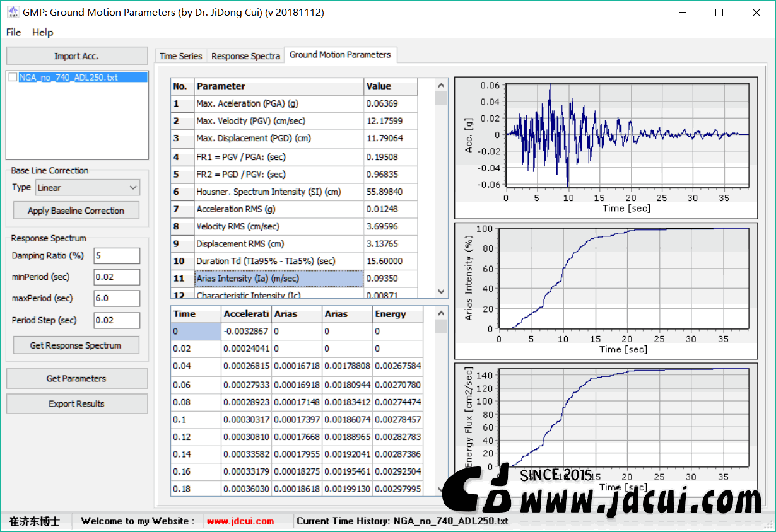
Task: Select the Max. Displacement (PGD) parameter cell
Action: pos(279,138)
